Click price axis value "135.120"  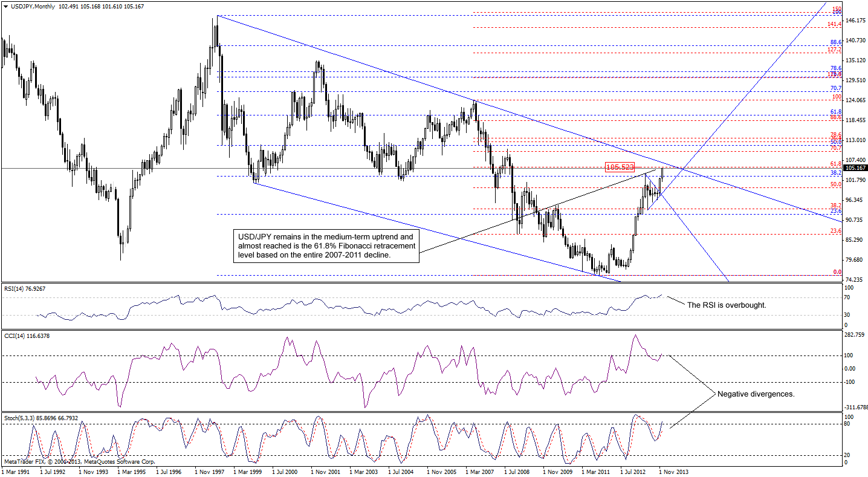[856, 60]
